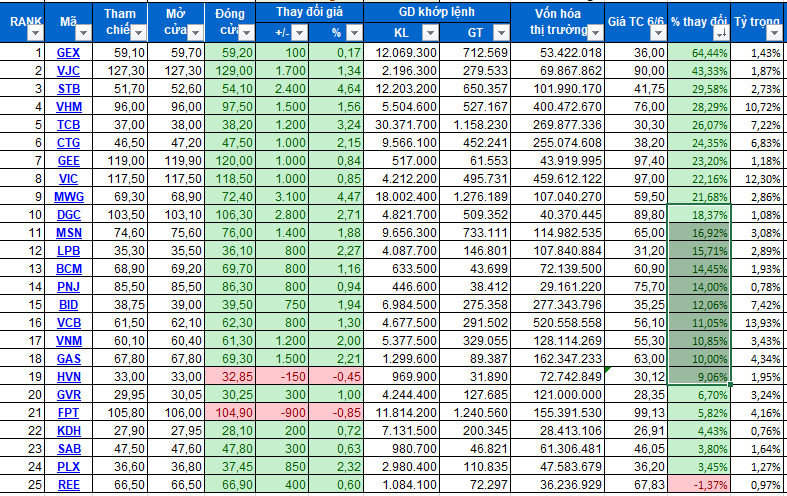Open the Tham chiếu filter dropdown

[138, 33]
